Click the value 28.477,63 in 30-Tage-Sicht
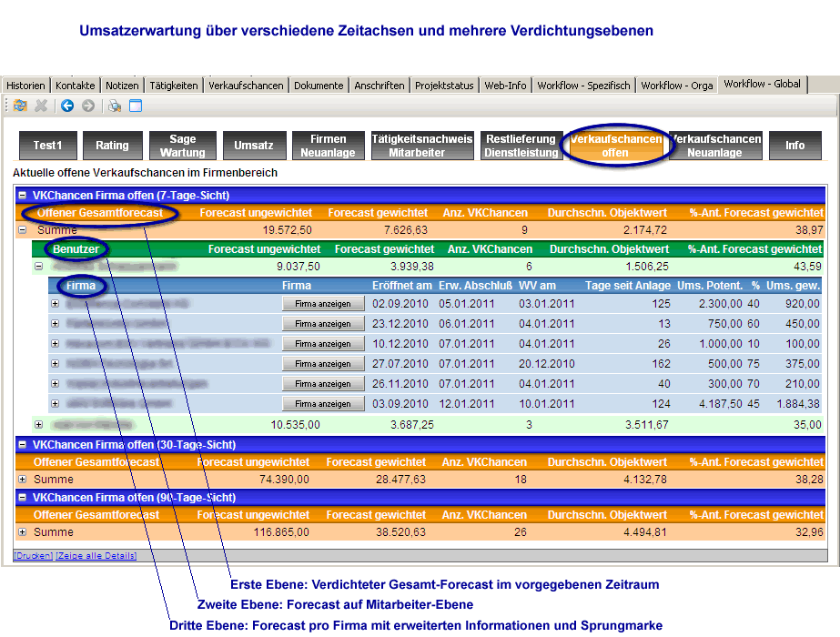 click(x=400, y=479)
